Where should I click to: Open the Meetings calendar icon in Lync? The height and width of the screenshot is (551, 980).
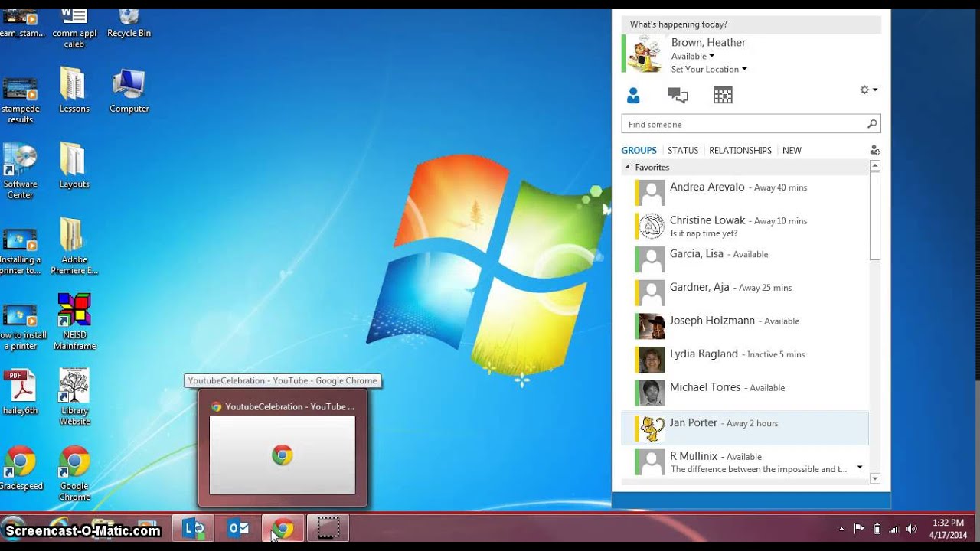point(723,95)
